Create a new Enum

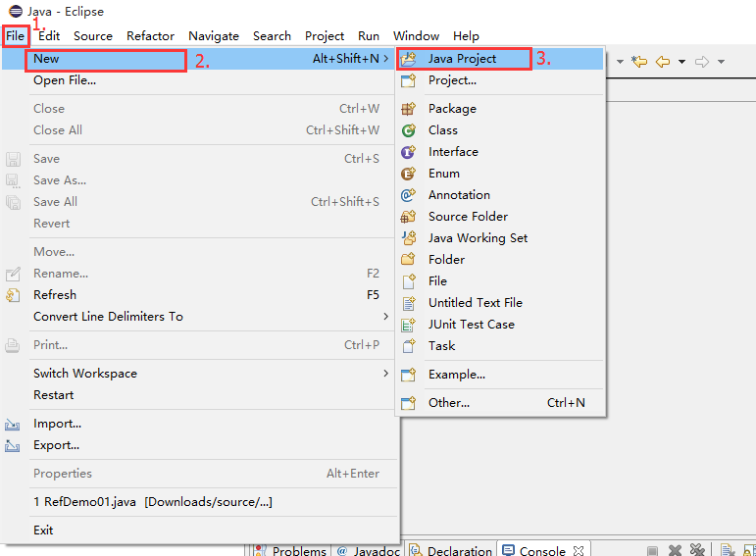pos(499,174)
